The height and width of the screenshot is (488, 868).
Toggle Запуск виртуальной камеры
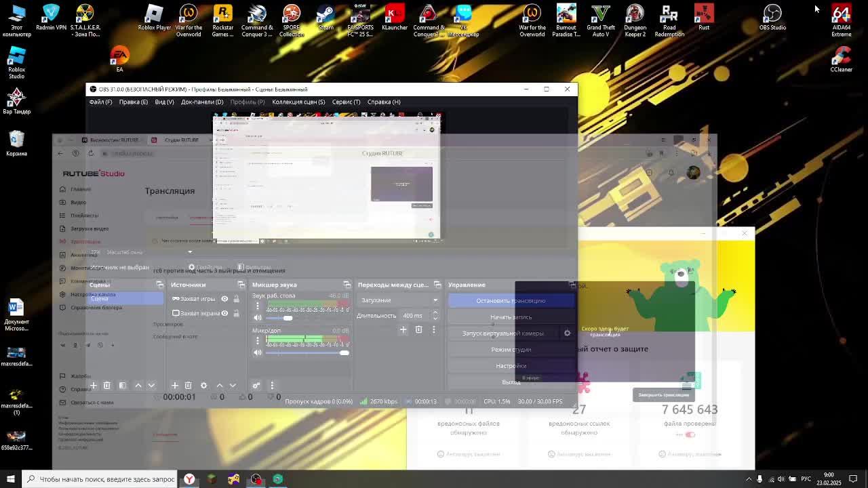pos(503,333)
